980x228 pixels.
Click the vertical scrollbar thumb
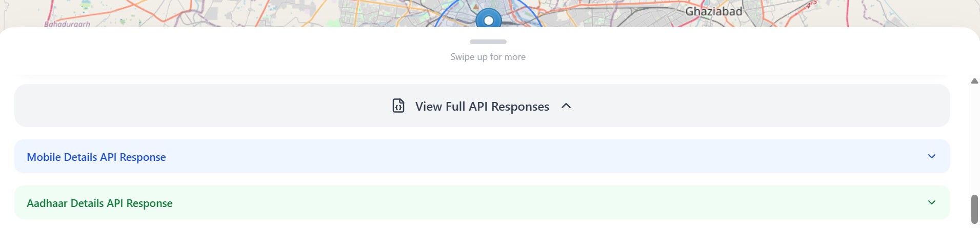(x=974, y=209)
